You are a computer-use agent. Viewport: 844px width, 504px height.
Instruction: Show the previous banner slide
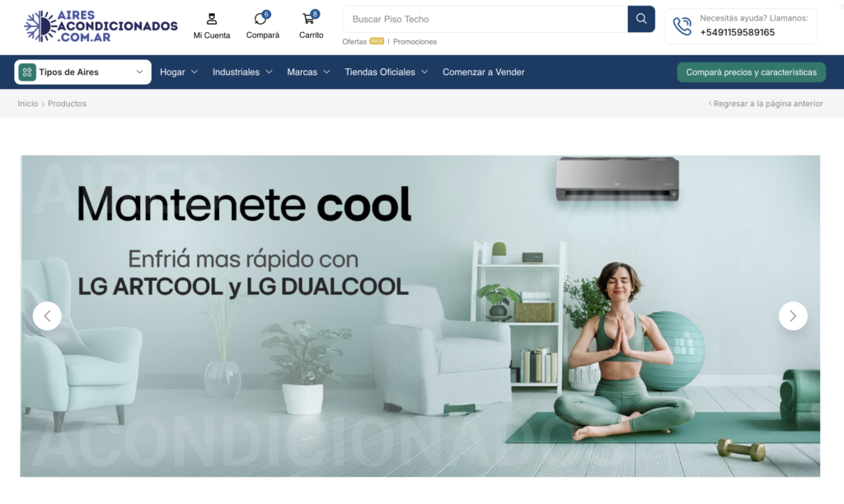(47, 315)
